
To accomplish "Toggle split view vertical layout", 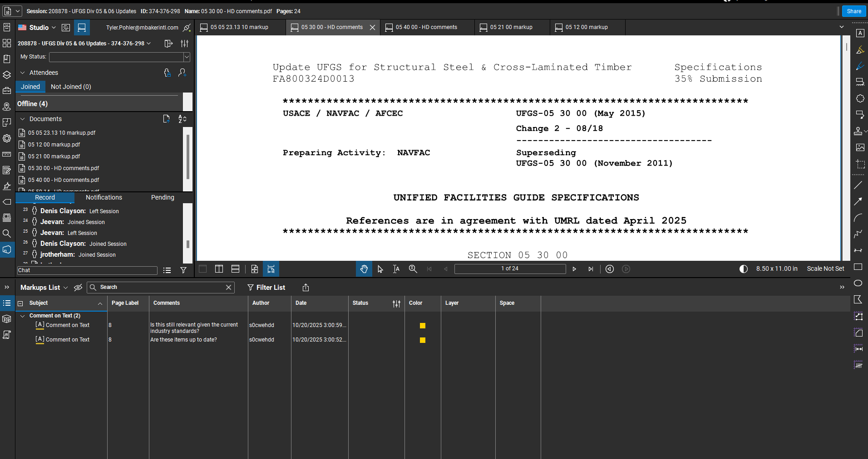I will click(219, 269).
